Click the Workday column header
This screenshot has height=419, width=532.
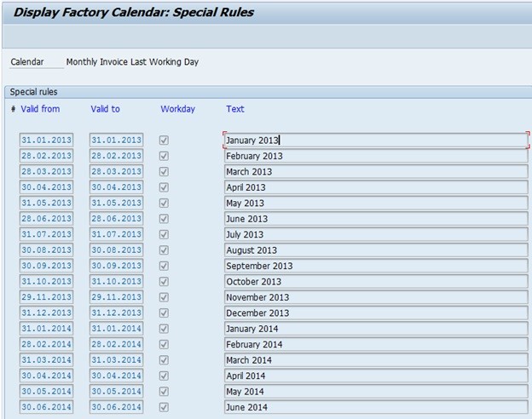pos(178,109)
